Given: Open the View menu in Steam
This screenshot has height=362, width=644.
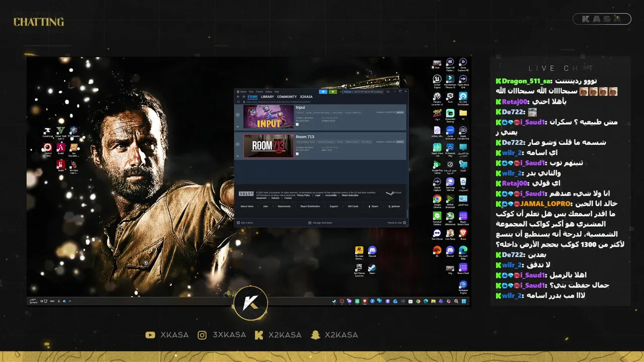Looking at the screenshot, I should (251, 92).
